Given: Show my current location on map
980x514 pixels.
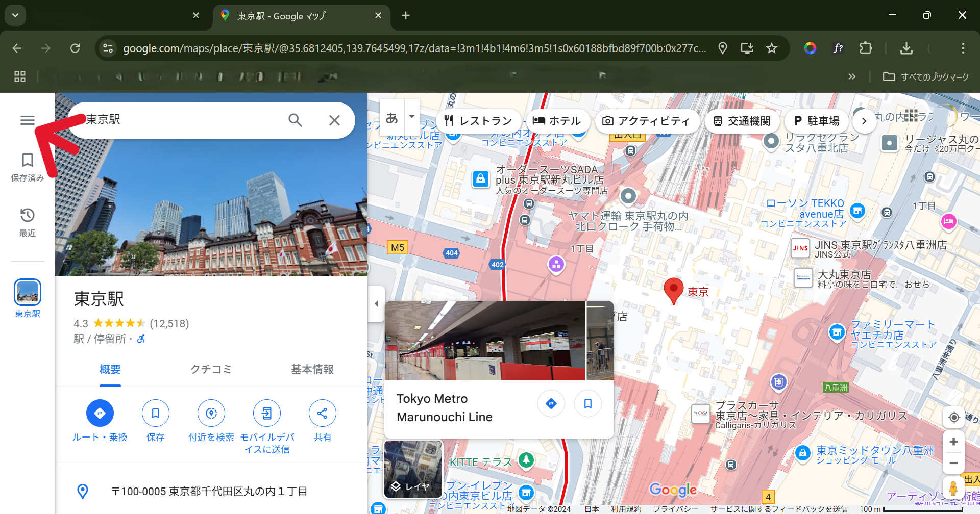Looking at the screenshot, I should tap(953, 418).
